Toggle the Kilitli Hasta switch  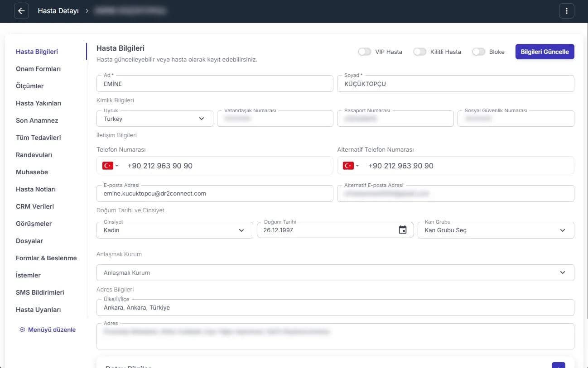[x=420, y=52]
